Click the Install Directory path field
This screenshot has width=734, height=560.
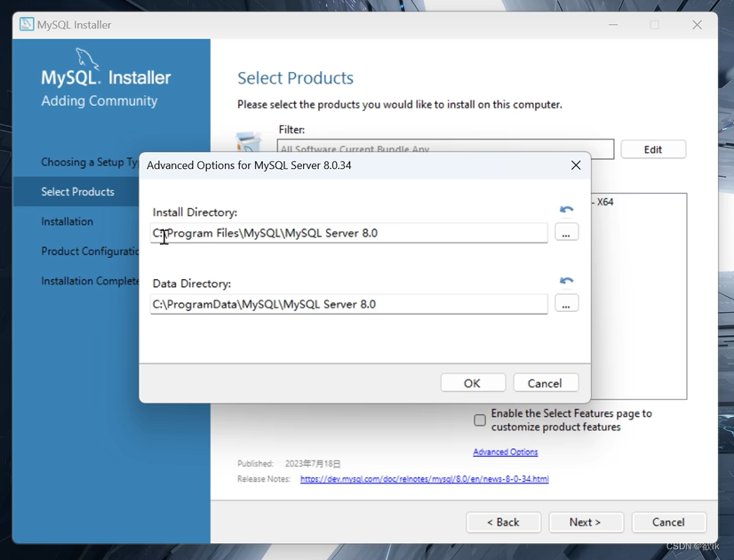pos(348,233)
